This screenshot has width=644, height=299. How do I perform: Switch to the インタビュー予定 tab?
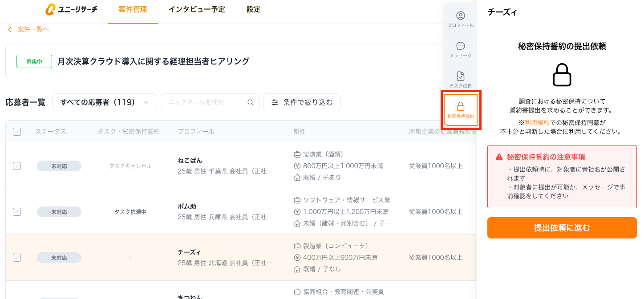(x=197, y=9)
